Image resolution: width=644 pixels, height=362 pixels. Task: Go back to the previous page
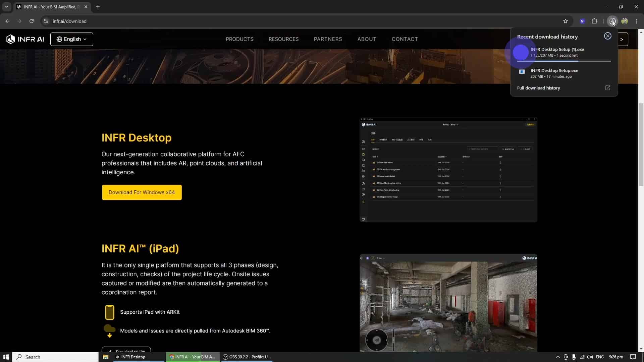(x=7, y=21)
